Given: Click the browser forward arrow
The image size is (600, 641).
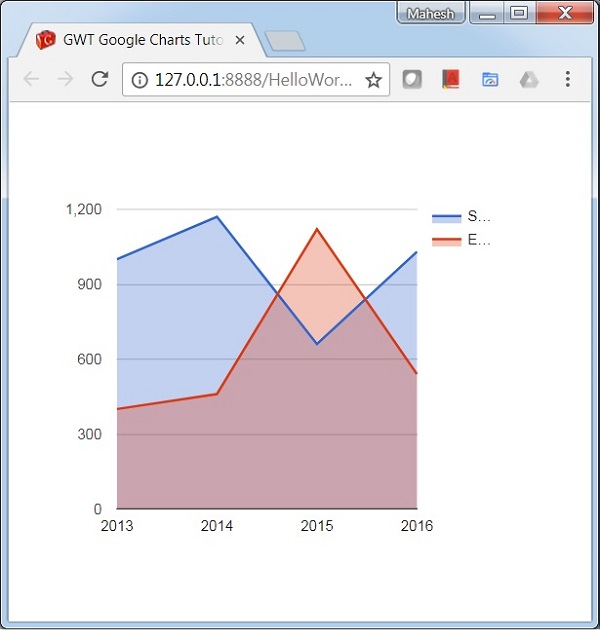Looking at the screenshot, I should pyautogui.click(x=65, y=80).
